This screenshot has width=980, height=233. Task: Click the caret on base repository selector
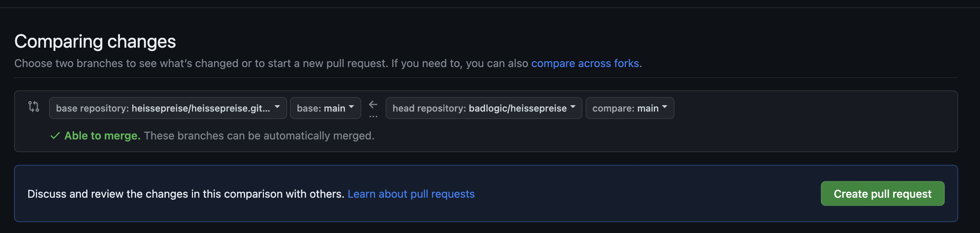coord(277,107)
